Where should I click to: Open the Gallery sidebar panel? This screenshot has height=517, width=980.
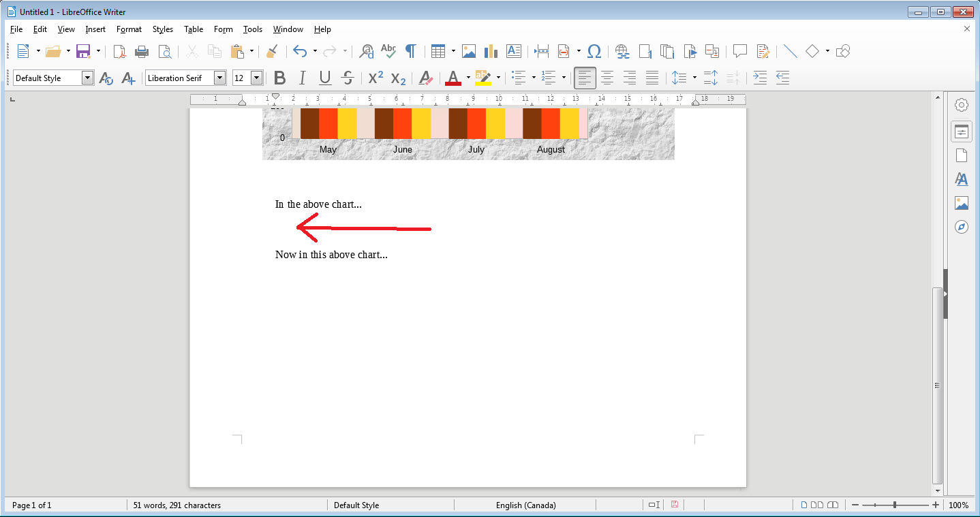962,203
